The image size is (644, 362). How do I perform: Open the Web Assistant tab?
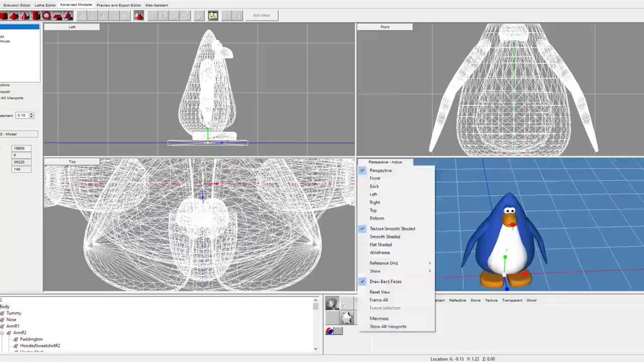tap(157, 5)
